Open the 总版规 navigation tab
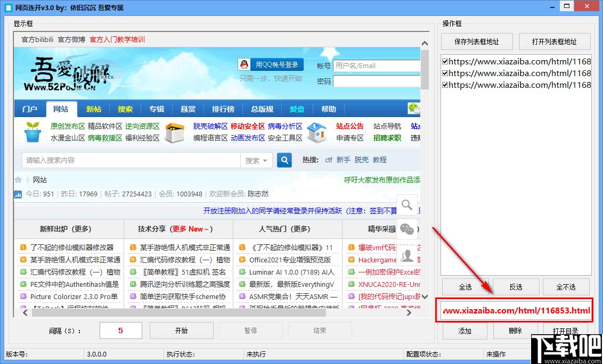This screenshot has width=603, height=364. coord(262,109)
